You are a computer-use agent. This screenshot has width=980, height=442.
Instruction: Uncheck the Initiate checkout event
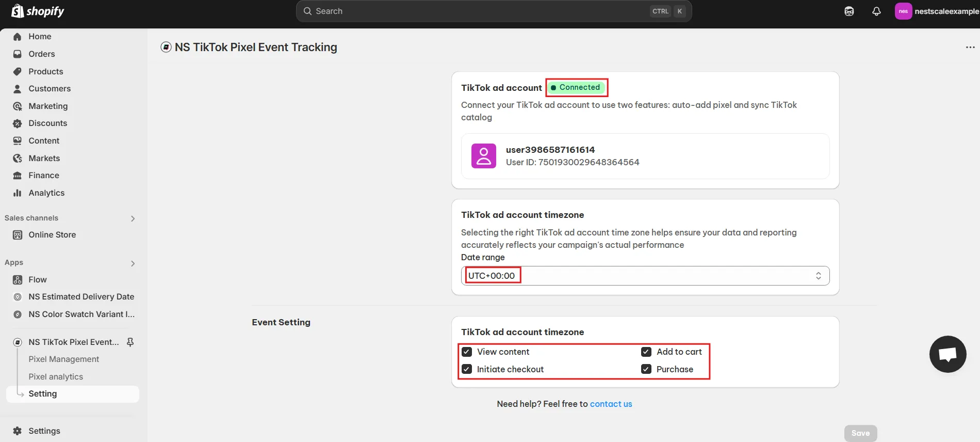coord(467,370)
